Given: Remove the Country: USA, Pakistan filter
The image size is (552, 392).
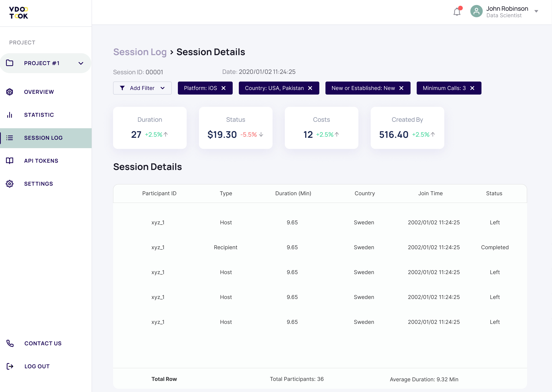Looking at the screenshot, I should click(x=310, y=88).
